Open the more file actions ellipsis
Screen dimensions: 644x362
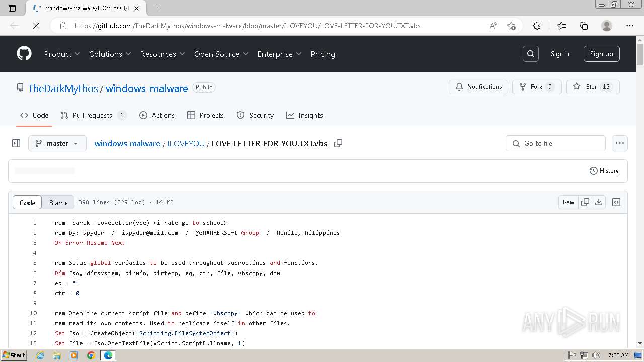click(620, 143)
